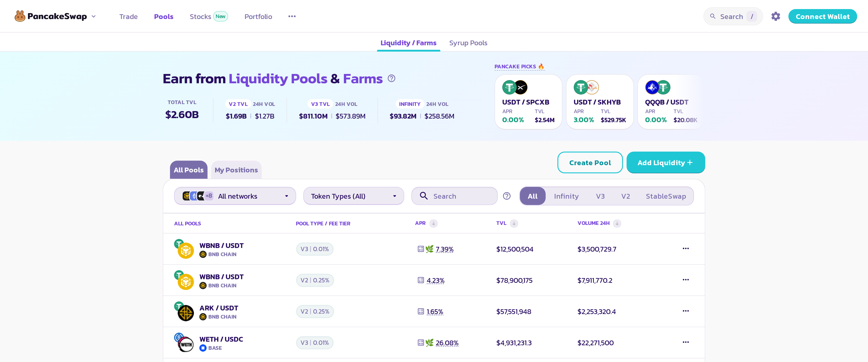This screenshot has width=868, height=362.
Task: Switch to Liquidity / Farms tab
Action: click(x=408, y=43)
